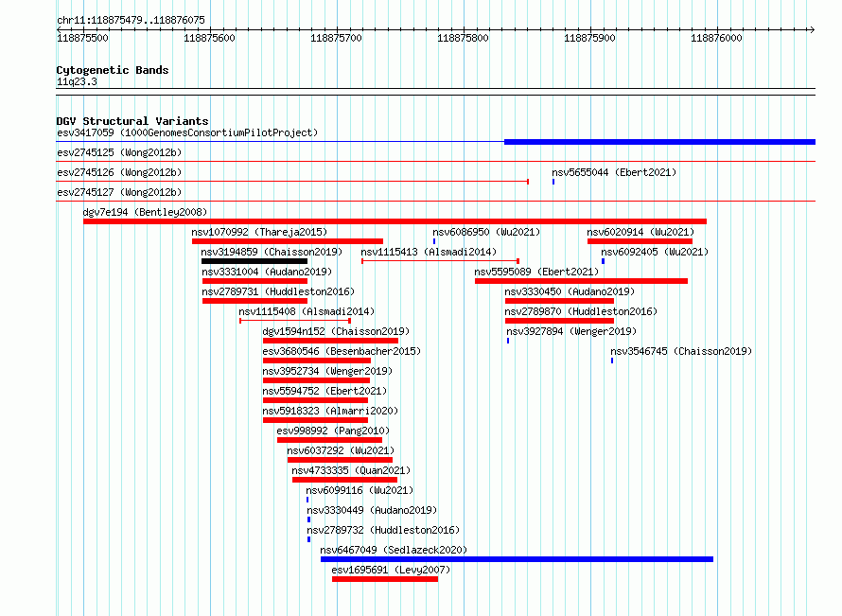
Task: Click the ruler's right arrowhead
Action: tap(812, 29)
